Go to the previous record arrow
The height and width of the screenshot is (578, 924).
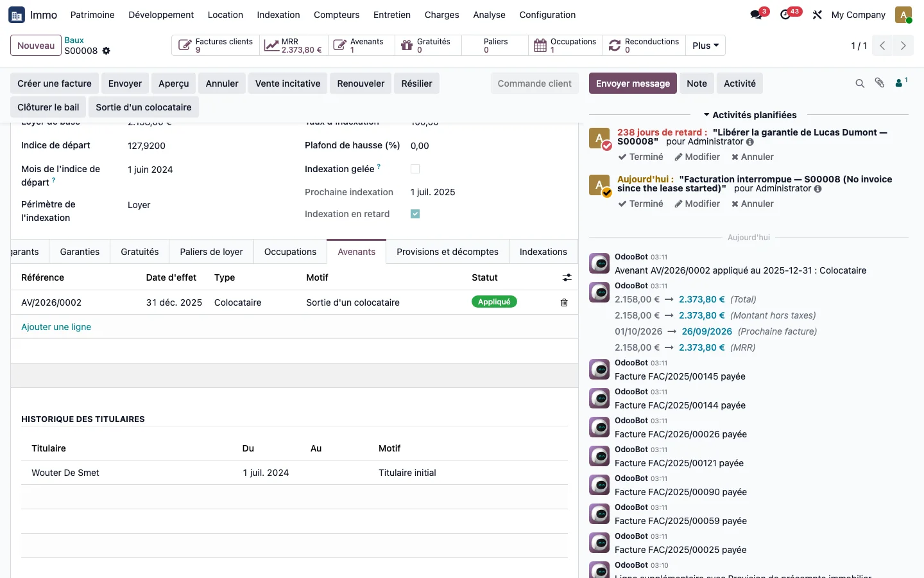point(882,46)
